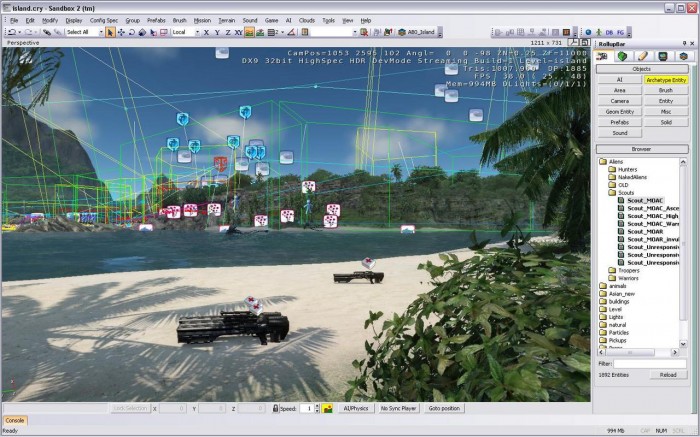Click the brown toolbar icon left of the globe

(567, 32)
